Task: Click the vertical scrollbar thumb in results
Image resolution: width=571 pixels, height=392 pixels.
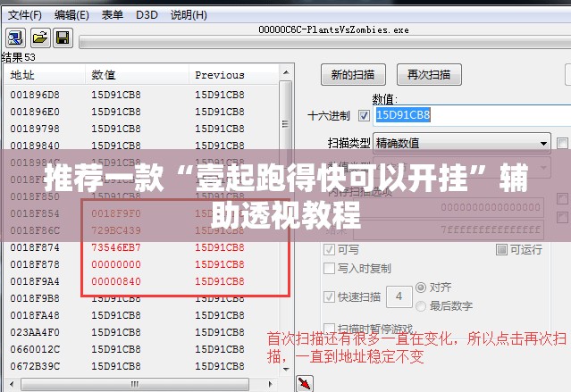Action: tap(286, 124)
